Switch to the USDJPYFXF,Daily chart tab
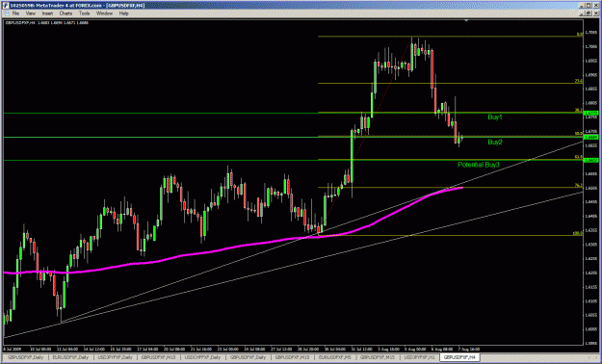602x364 pixels. pyautogui.click(x=115, y=358)
